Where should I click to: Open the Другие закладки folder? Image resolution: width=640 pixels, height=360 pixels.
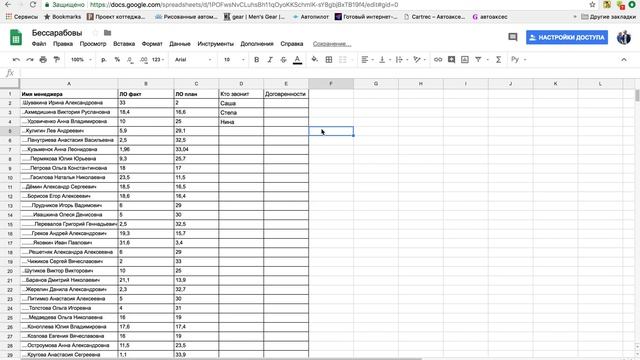tap(608, 17)
